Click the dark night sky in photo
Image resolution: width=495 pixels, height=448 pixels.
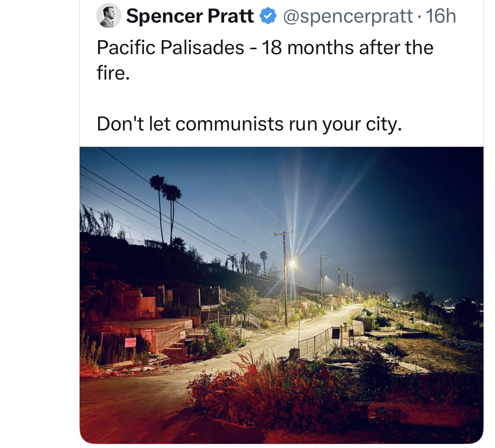pos(410,205)
